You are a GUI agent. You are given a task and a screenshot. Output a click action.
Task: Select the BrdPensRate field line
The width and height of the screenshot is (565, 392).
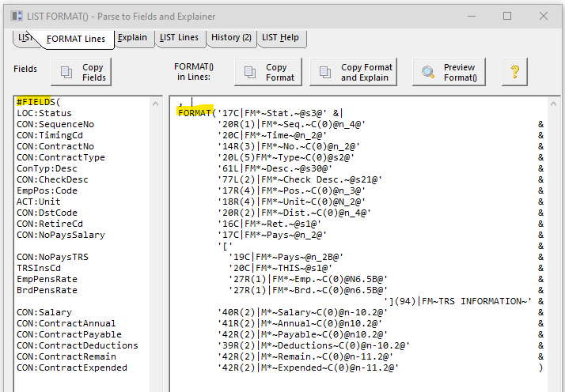[47, 290]
